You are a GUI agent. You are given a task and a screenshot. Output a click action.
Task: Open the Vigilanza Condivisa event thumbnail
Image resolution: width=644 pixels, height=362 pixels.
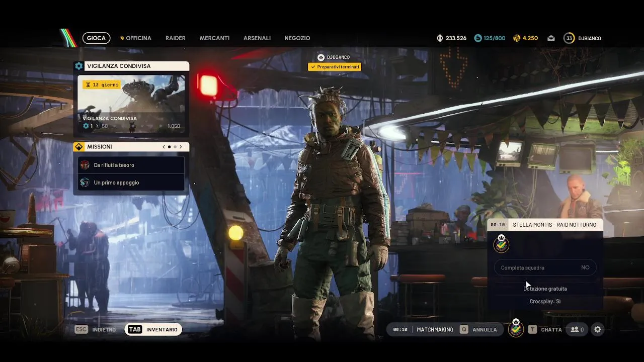click(131, 104)
